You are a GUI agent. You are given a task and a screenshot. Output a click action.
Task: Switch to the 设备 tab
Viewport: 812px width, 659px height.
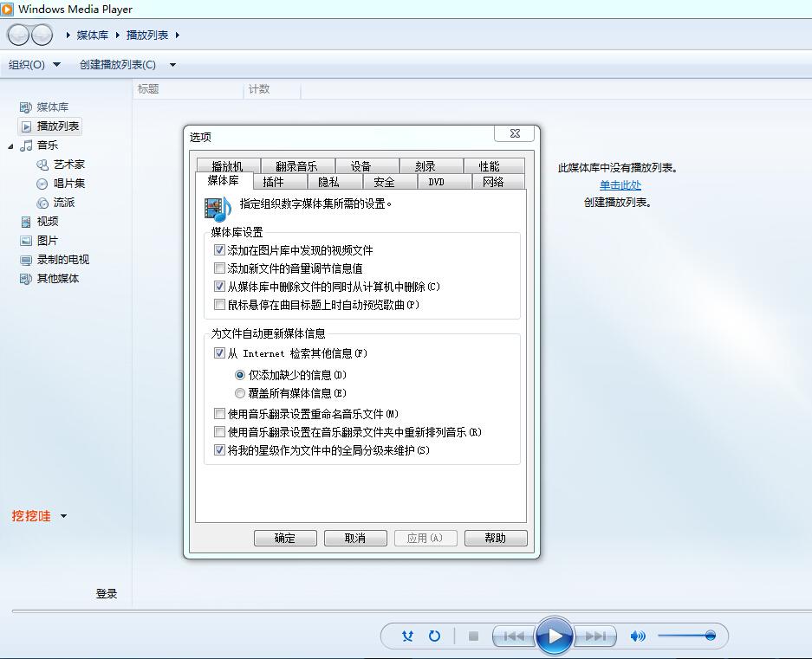tap(367, 165)
